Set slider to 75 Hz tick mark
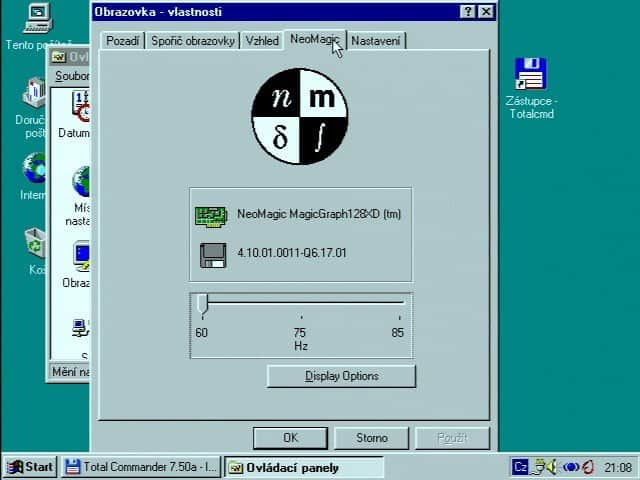The height and width of the screenshot is (480, 640). point(301,317)
